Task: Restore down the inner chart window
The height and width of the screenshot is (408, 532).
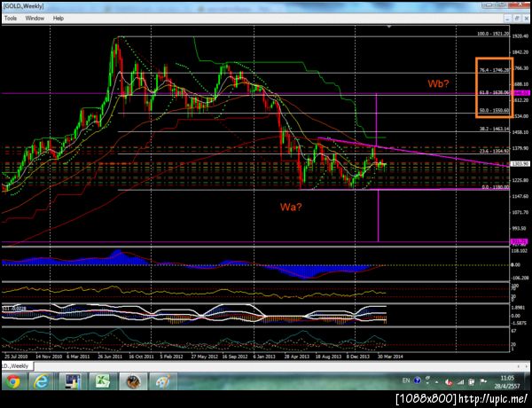Action: coord(517,19)
